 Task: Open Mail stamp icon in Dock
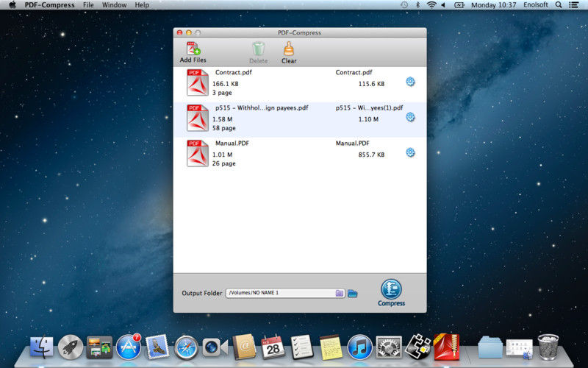tap(157, 346)
